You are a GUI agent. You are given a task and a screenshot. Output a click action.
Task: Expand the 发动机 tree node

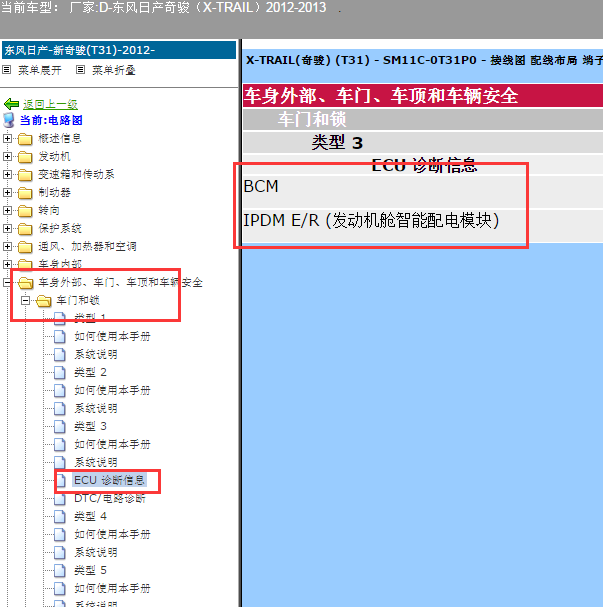[7, 156]
